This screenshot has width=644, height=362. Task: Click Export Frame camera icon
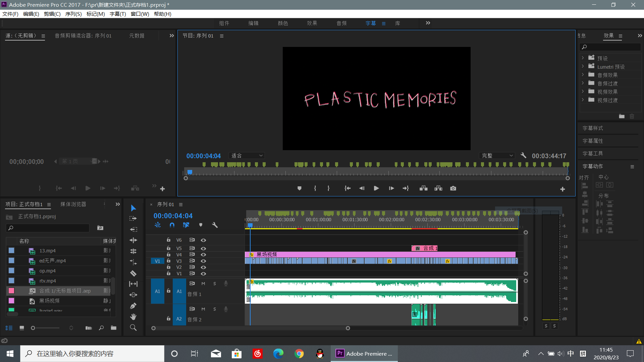tap(453, 188)
